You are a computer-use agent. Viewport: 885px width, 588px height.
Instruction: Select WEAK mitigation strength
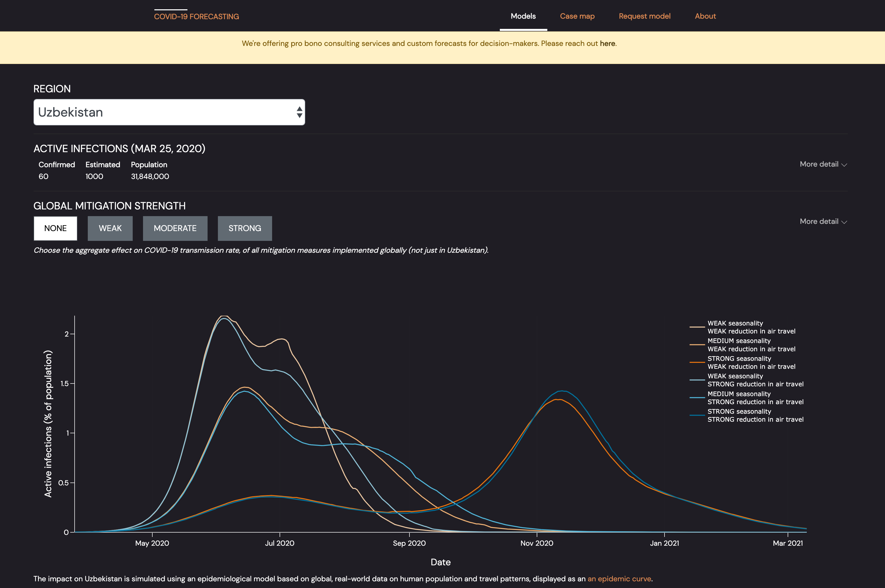[x=110, y=228]
